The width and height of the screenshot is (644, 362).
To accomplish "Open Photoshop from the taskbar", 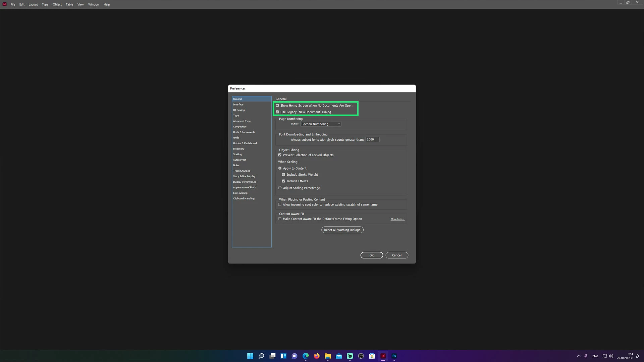I will pyautogui.click(x=394, y=356).
